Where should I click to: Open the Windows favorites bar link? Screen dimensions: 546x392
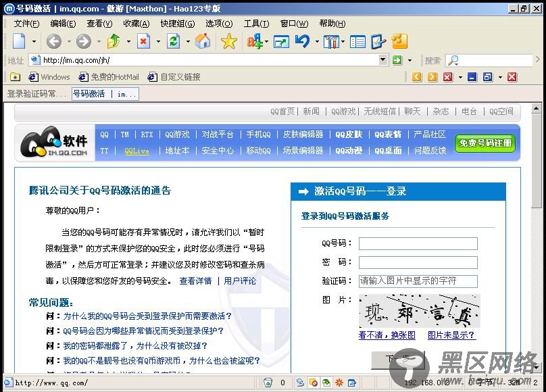[x=49, y=77]
